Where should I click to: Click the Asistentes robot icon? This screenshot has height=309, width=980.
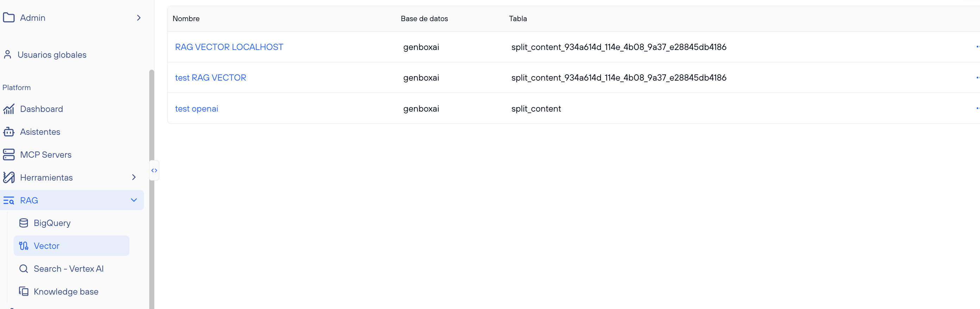pos(9,132)
